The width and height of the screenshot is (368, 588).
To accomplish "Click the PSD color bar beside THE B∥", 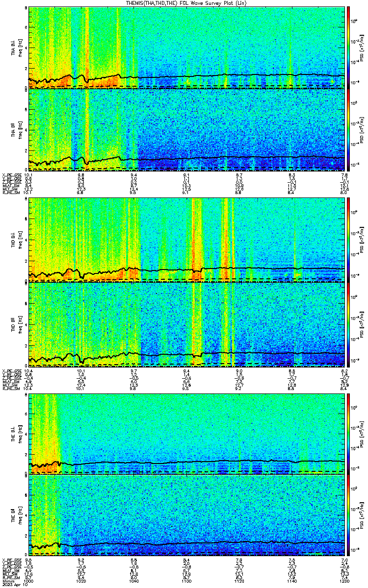I will click(348, 515).
